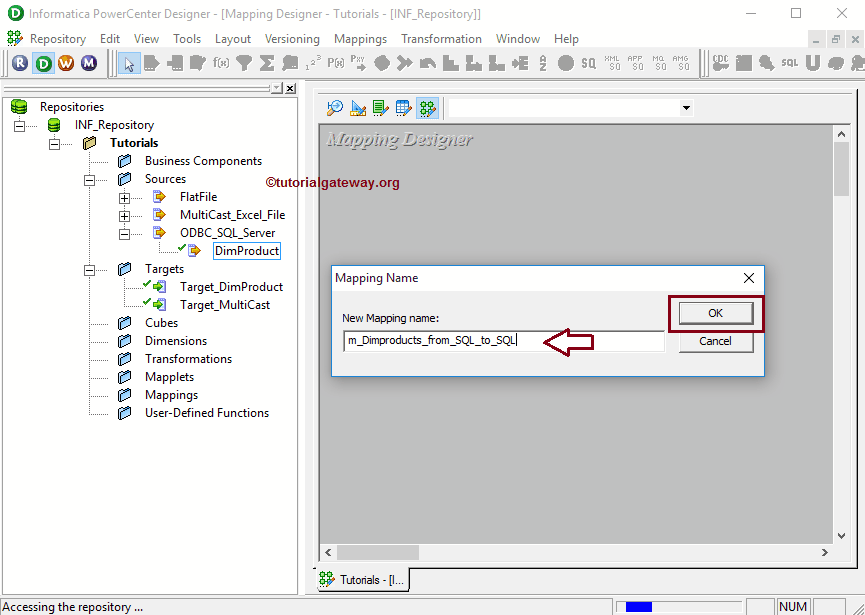The image size is (865, 615).
Task: Open Workflow Monitor via its toolbar icon
Action: click(92, 62)
